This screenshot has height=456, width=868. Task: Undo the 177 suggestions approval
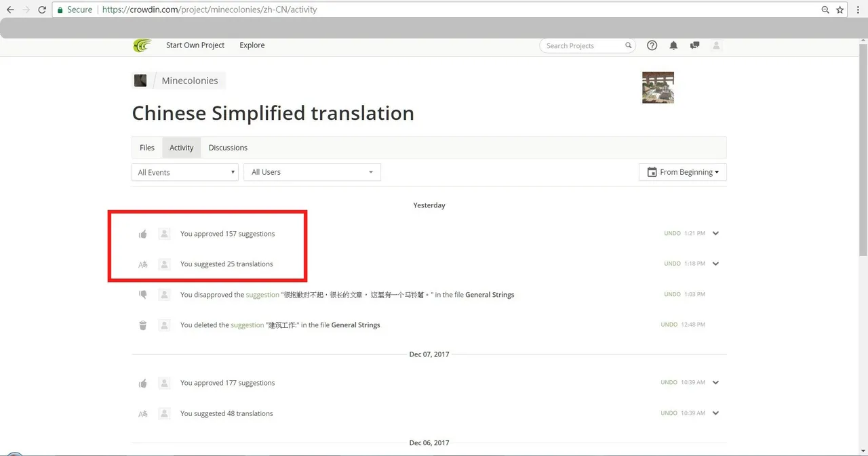coord(669,383)
